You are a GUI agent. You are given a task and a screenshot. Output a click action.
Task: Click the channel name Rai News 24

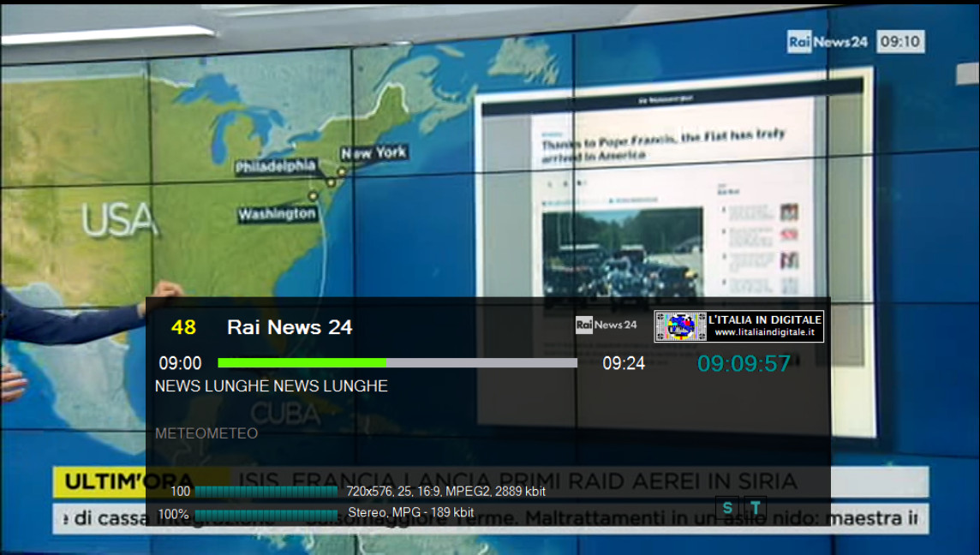coord(290,327)
